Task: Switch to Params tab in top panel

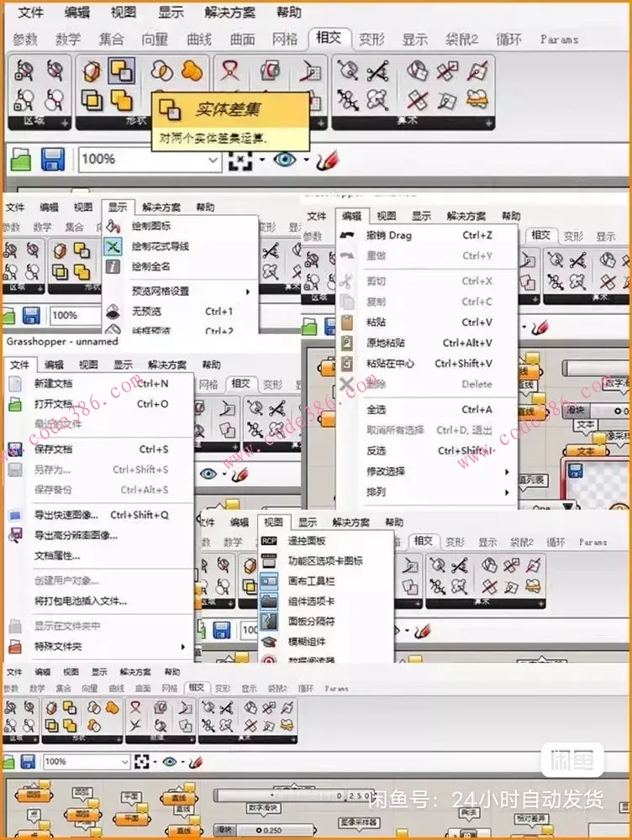Action: [x=559, y=39]
